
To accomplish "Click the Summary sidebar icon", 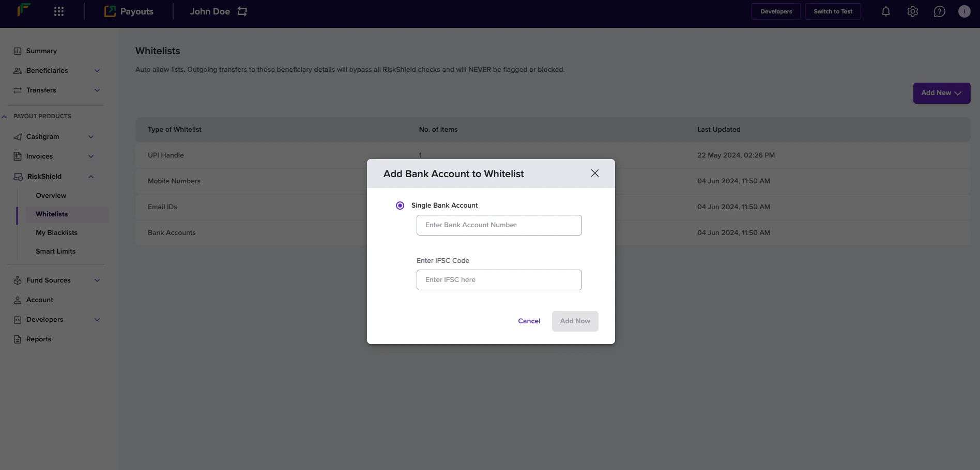I will (18, 51).
